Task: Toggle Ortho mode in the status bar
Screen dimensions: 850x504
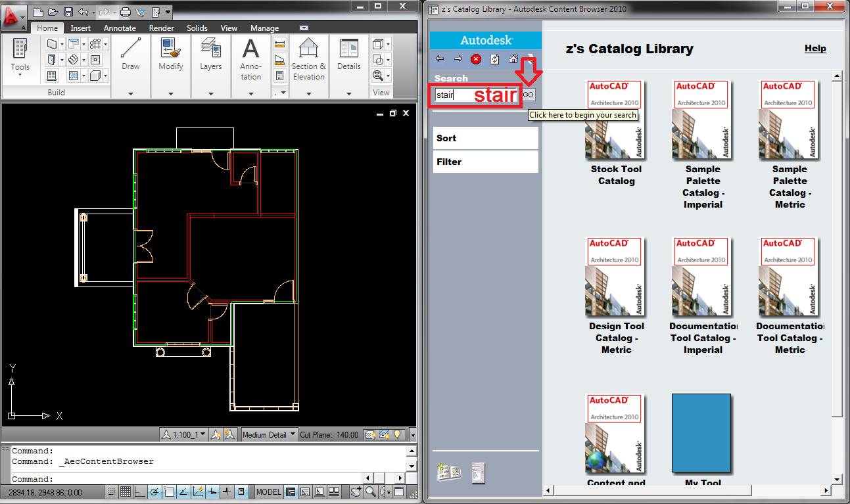Action: tap(139, 492)
